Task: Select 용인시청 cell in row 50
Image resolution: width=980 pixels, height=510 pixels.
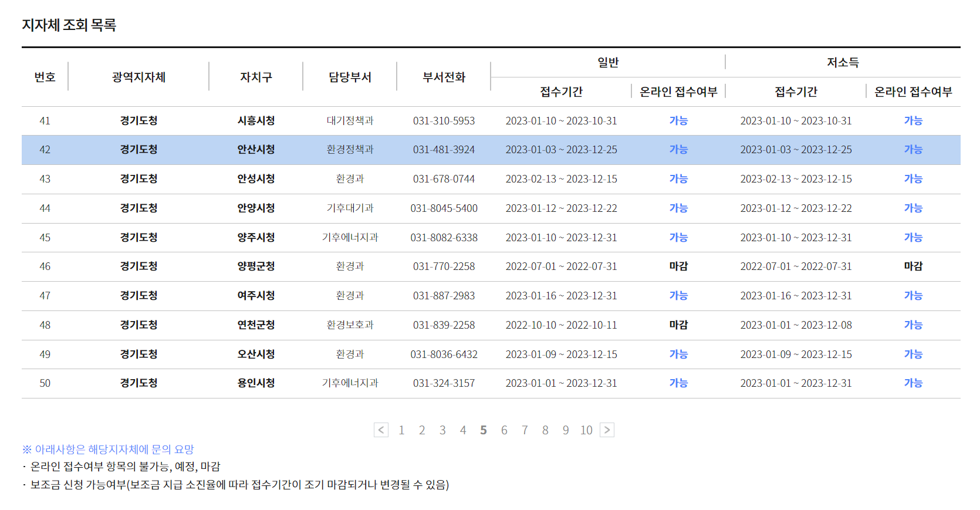Action: click(256, 383)
